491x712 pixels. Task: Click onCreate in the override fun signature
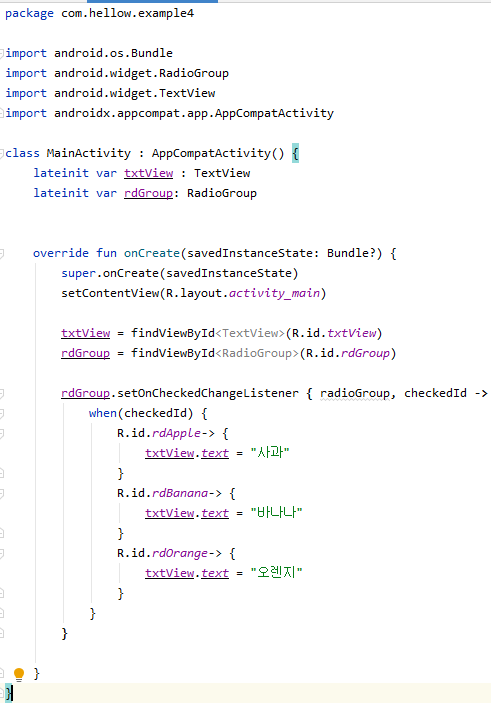[x=152, y=253]
